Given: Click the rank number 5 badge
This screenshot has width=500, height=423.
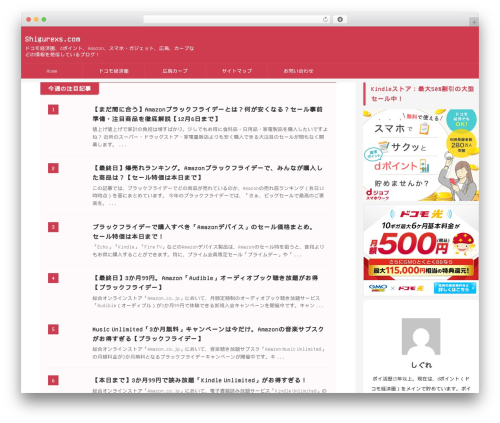Looking at the screenshot, I should coord(53,329).
